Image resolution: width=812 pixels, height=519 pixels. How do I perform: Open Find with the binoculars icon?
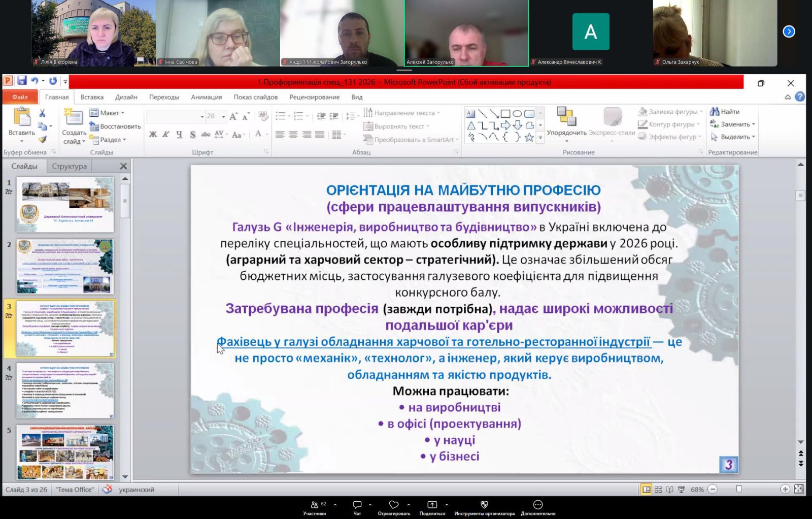715,112
